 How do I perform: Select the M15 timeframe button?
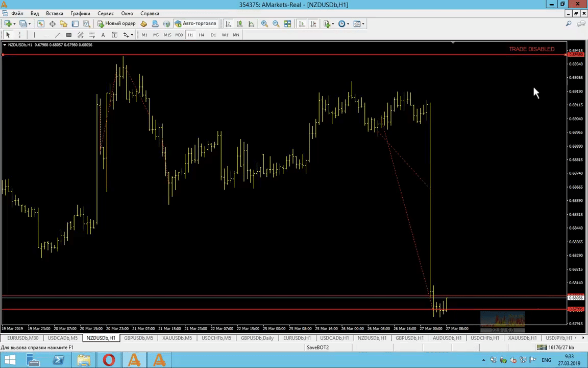point(167,35)
